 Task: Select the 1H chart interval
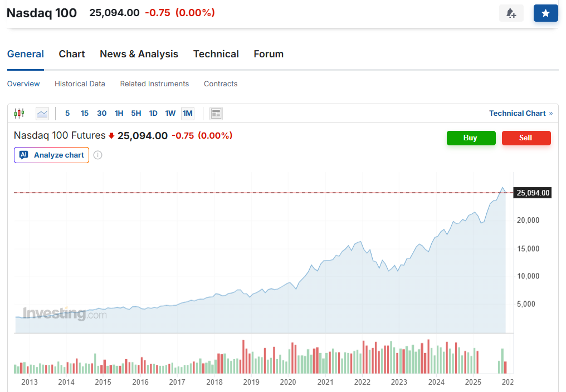point(119,113)
